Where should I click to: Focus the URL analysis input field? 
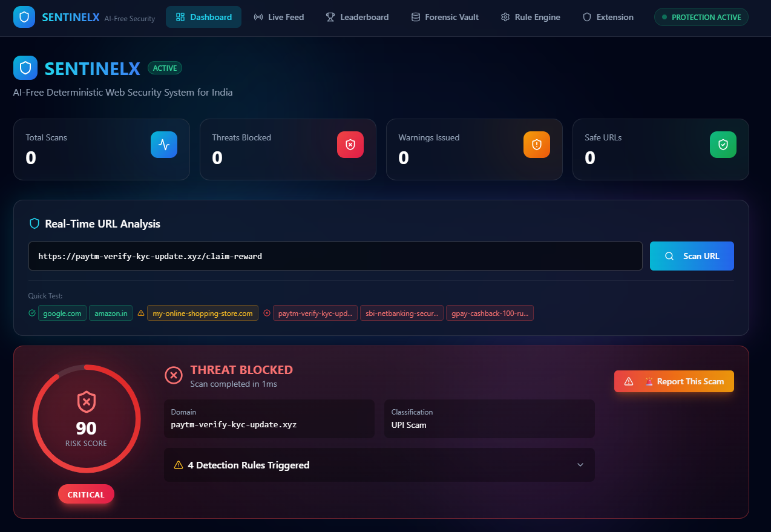point(335,256)
